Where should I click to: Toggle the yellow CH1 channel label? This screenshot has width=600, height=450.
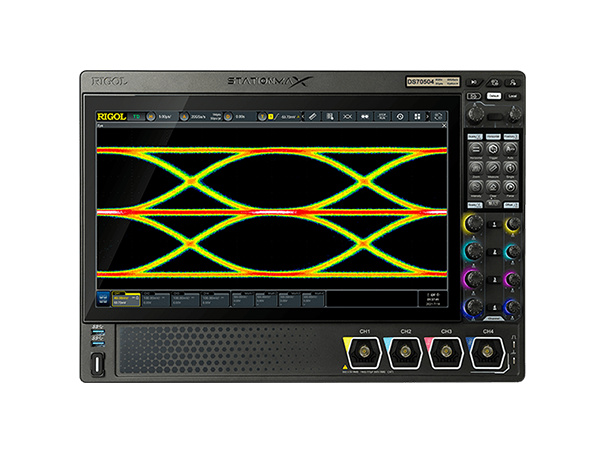pyautogui.click(x=125, y=298)
